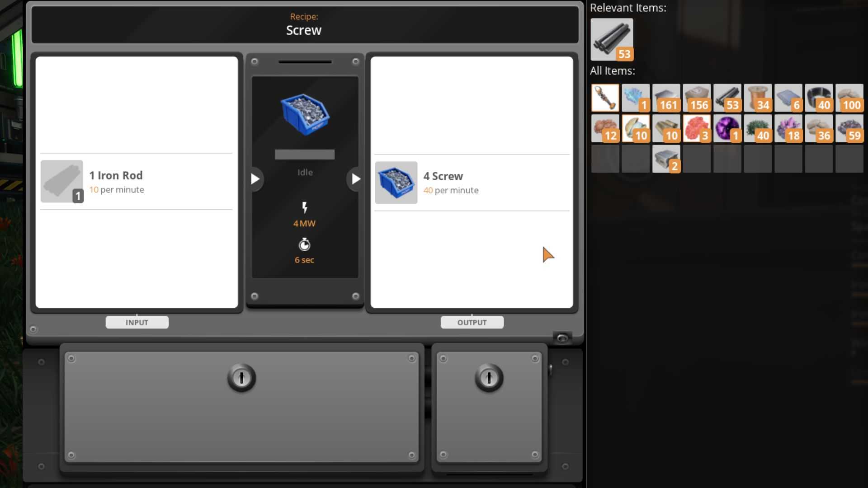Click the INPUT label button
The width and height of the screenshot is (868, 488).
tap(137, 322)
